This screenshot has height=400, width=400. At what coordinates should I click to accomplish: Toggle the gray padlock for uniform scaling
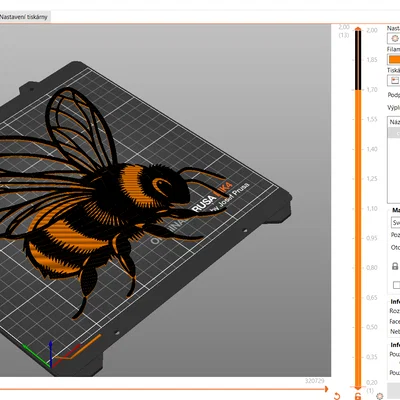coord(395,266)
